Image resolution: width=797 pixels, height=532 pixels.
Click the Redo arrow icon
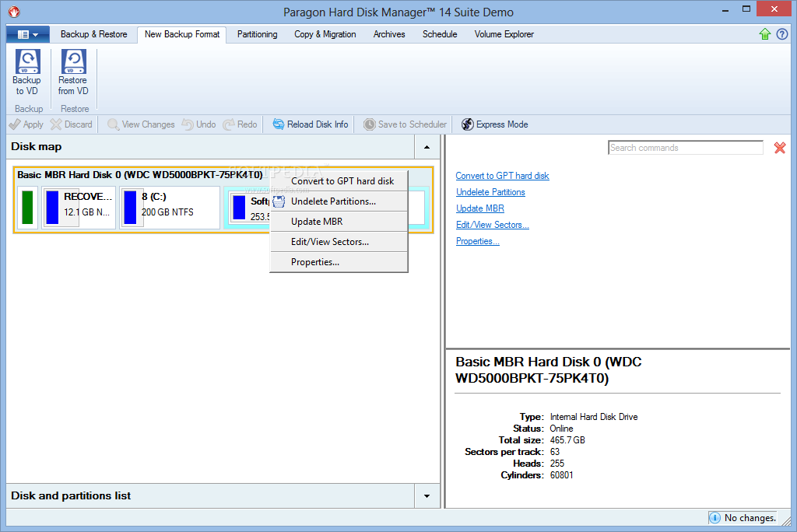229,124
